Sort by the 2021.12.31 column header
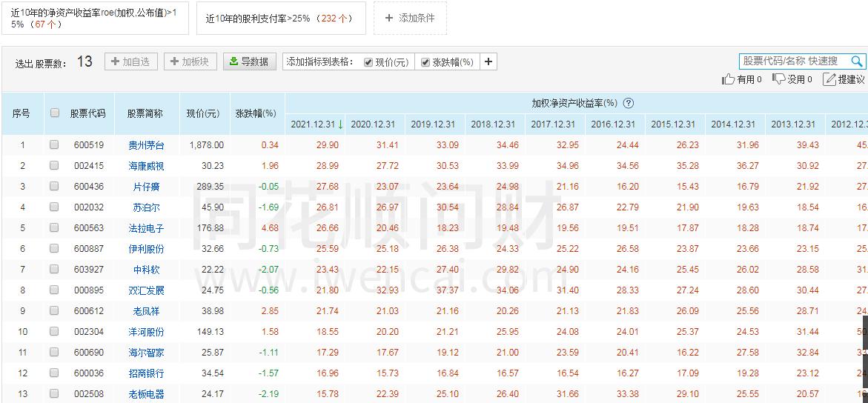This screenshot has width=868, height=403. (315, 124)
